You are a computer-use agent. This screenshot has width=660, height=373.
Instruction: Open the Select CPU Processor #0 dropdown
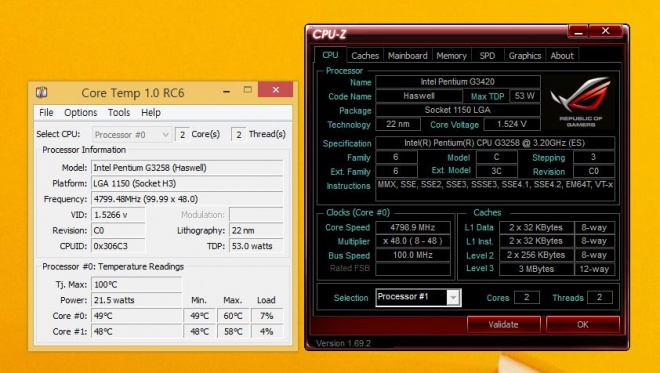132,135
